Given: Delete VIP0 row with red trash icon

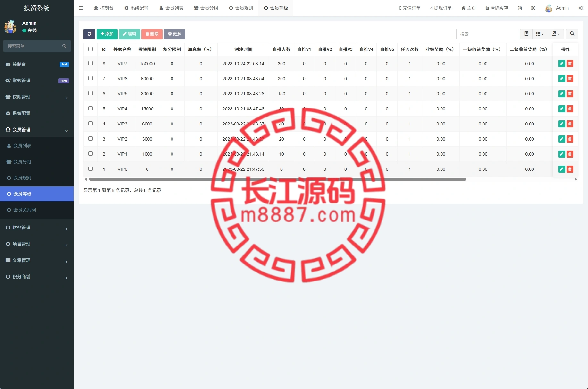Looking at the screenshot, I should pos(570,169).
